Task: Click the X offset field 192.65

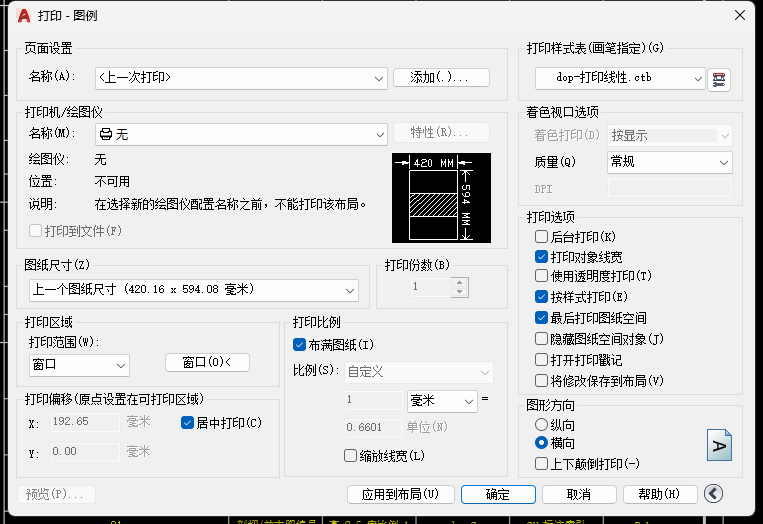Action: coord(85,422)
